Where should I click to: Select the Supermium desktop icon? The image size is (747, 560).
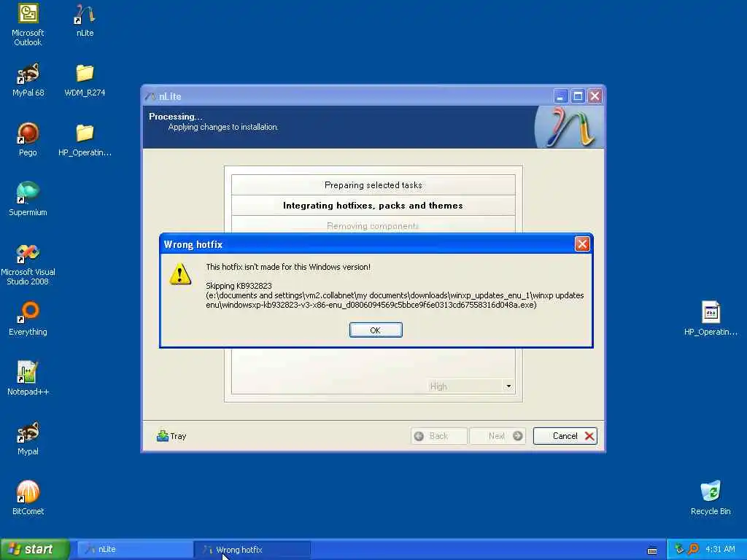click(x=28, y=200)
